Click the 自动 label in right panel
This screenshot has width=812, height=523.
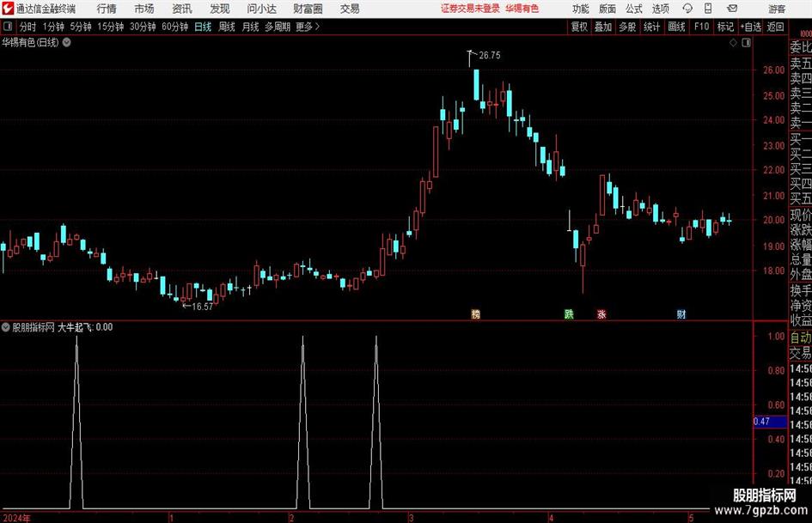(801, 338)
